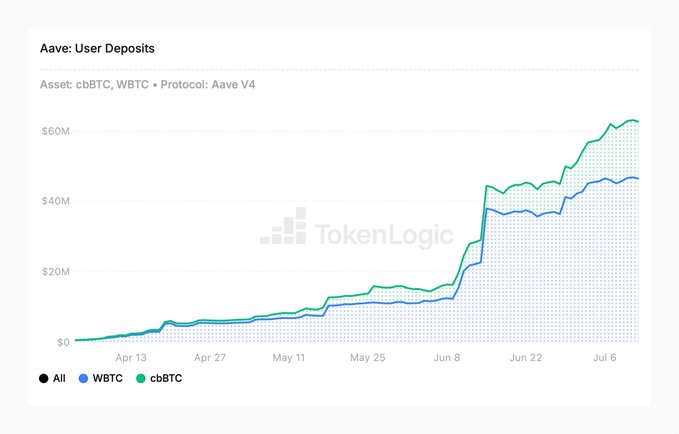The width and height of the screenshot is (679, 434).
Task: Click the blue WBTC legend color dot
Action: pos(84,378)
